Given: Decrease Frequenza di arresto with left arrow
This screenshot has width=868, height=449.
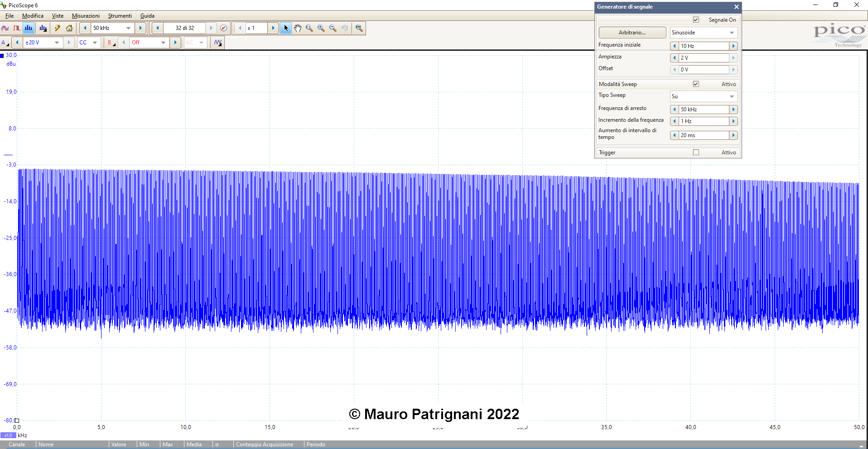Looking at the screenshot, I should (x=675, y=110).
